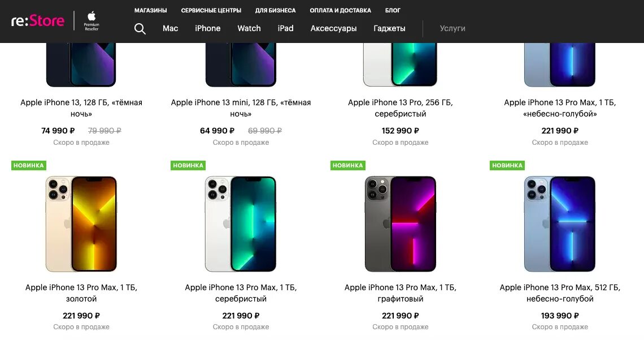Click the НОВИНКА badge on graphite iPhone
This screenshot has width=644, height=340.
tap(347, 165)
